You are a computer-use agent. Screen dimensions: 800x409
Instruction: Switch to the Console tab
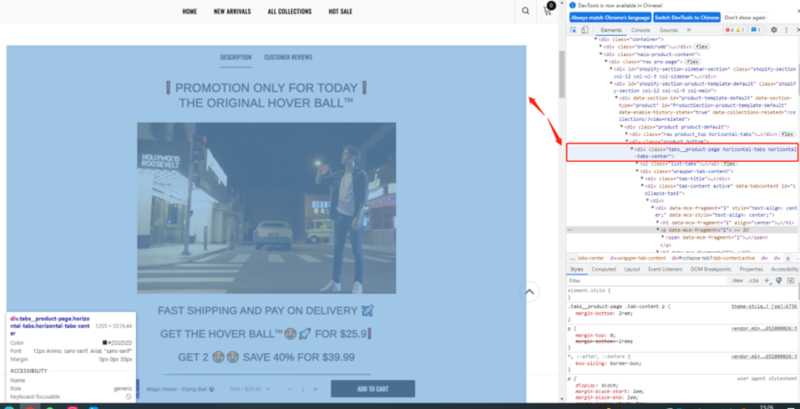[640, 30]
